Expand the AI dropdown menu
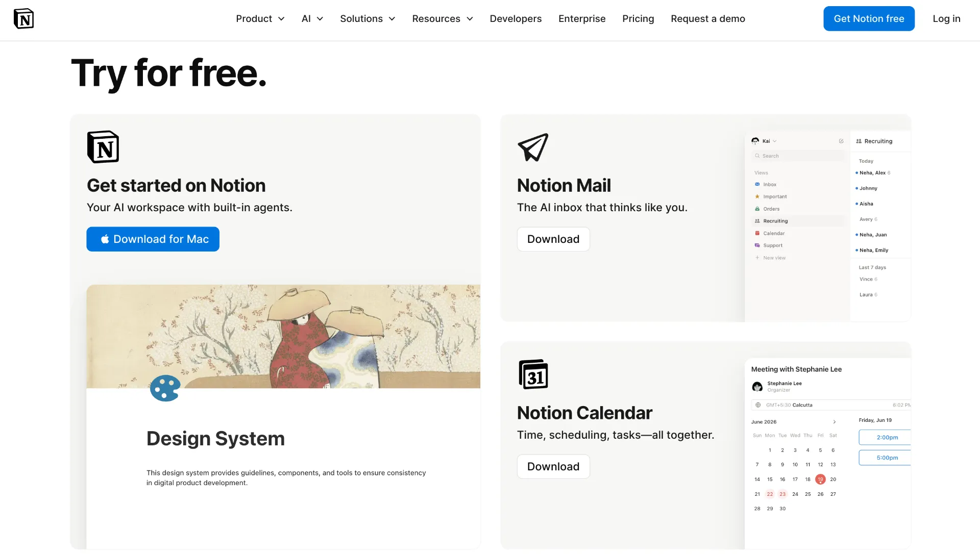The height and width of the screenshot is (554, 980). point(312,19)
